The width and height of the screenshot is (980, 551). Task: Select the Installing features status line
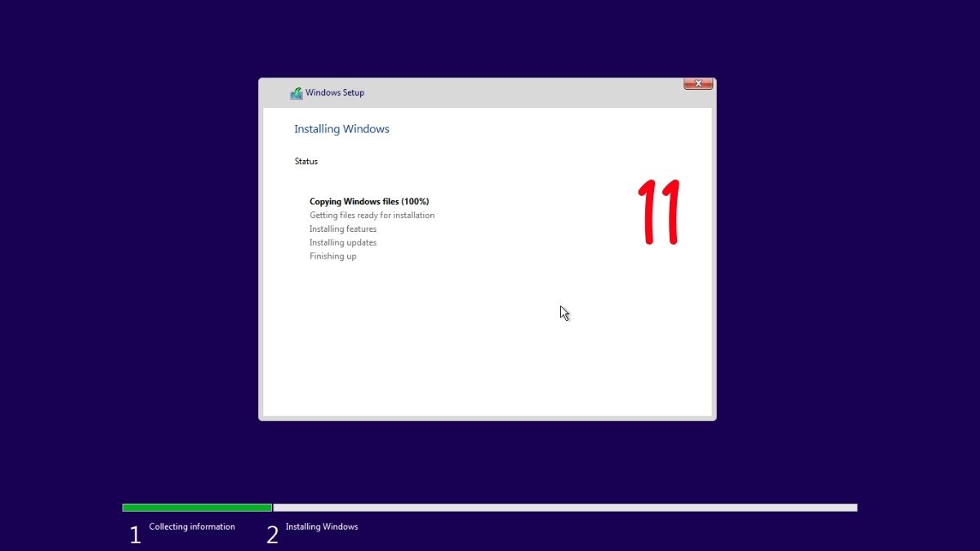[343, 229]
